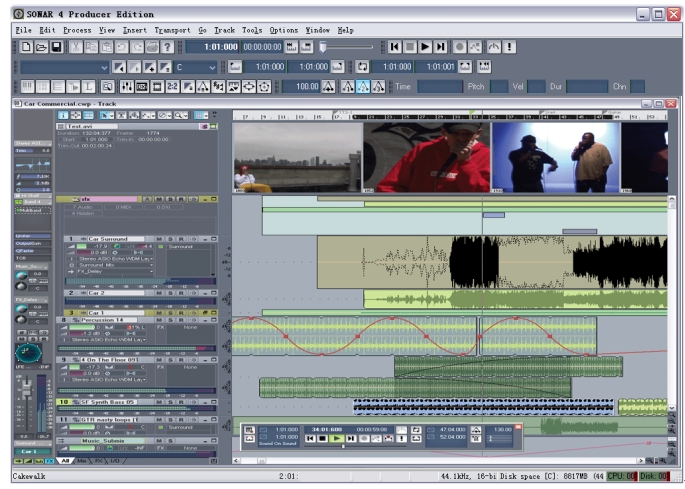685x489 pixels.
Task: Select the Mix tab in the track pane
Action: [x=81, y=461]
